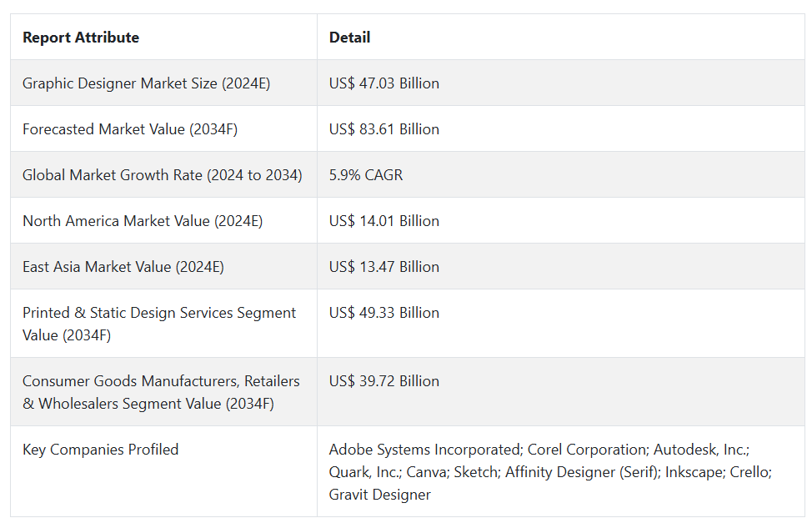Viewport: 812px width, 518px height.
Task: Click the US$ 39.72 Billion value
Action: pyautogui.click(x=383, y=380)
